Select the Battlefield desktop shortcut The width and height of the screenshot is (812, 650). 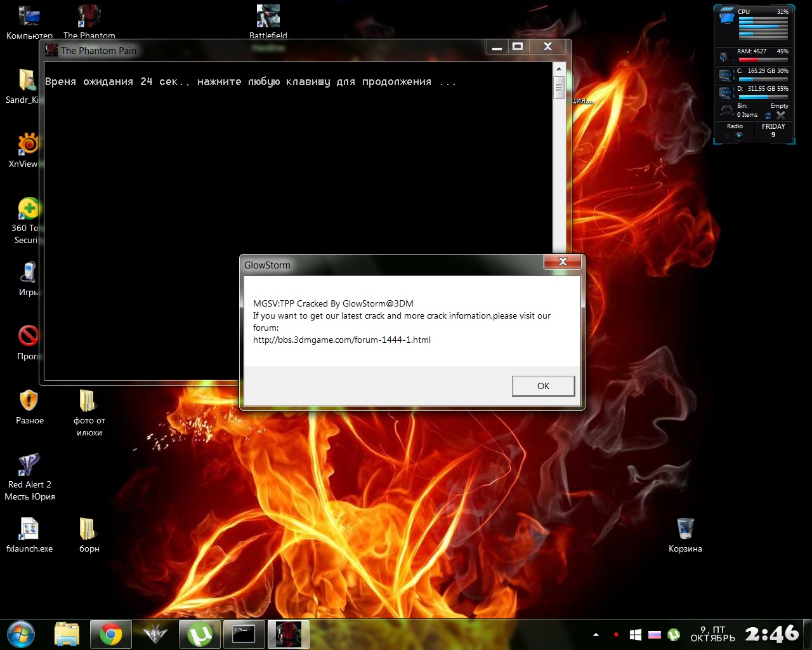pos(268,22)
